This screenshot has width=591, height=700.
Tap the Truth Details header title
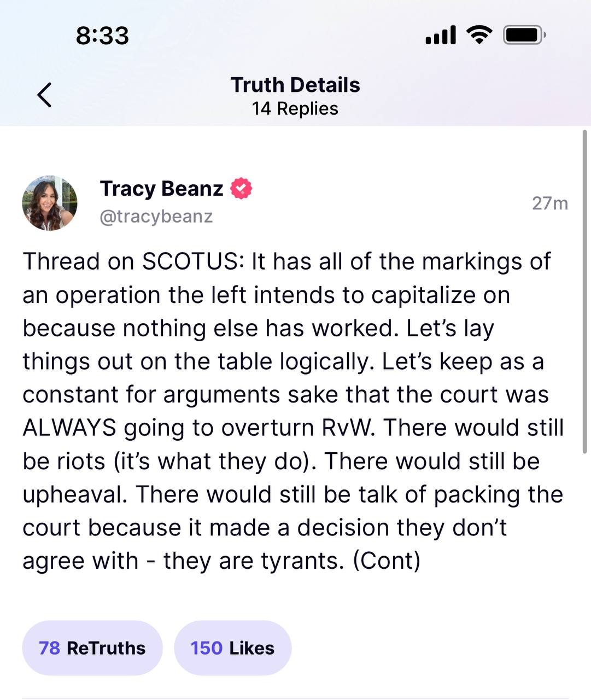tap(295, 84)
